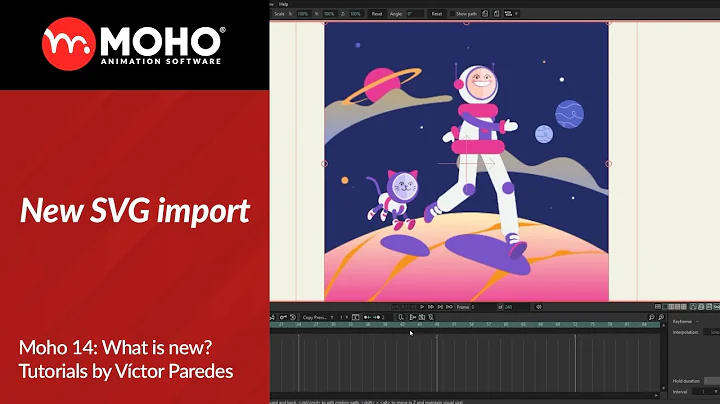Open the Copy Previous dropdown

click(x=318, y=317)
